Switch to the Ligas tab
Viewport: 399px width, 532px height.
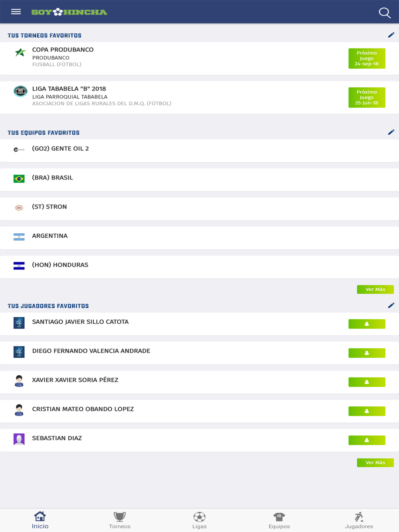coord(199,520)
